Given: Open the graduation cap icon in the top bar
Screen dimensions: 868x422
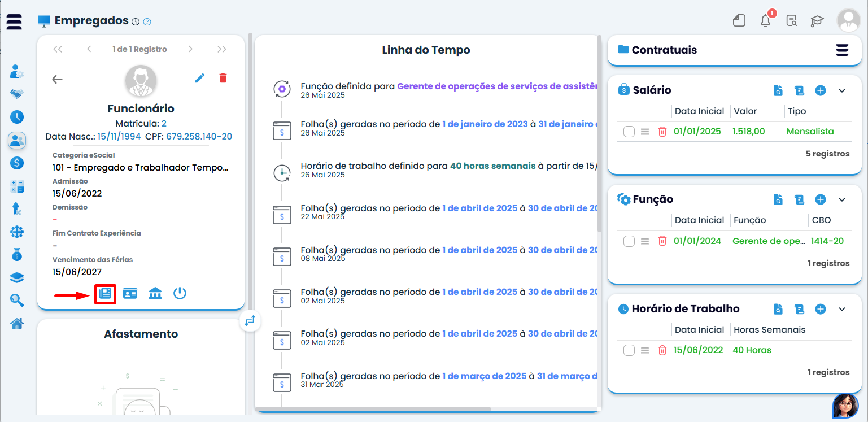Looking at the screenshot, I should [x=817, y=21].
